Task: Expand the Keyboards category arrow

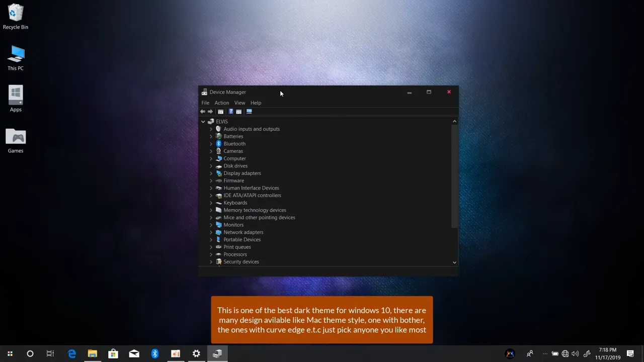Action: coord(211,203)
